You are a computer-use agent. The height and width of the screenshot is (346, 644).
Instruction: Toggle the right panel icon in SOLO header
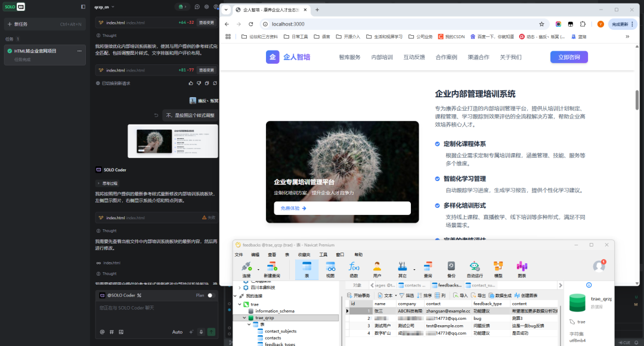click(x=82, y=7)
